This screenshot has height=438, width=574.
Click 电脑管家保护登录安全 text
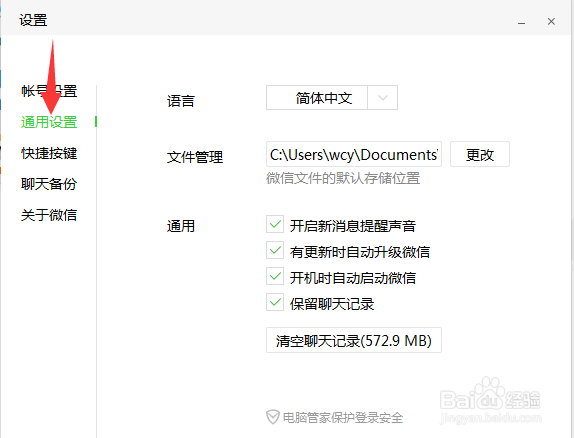(x=343, y=417)
